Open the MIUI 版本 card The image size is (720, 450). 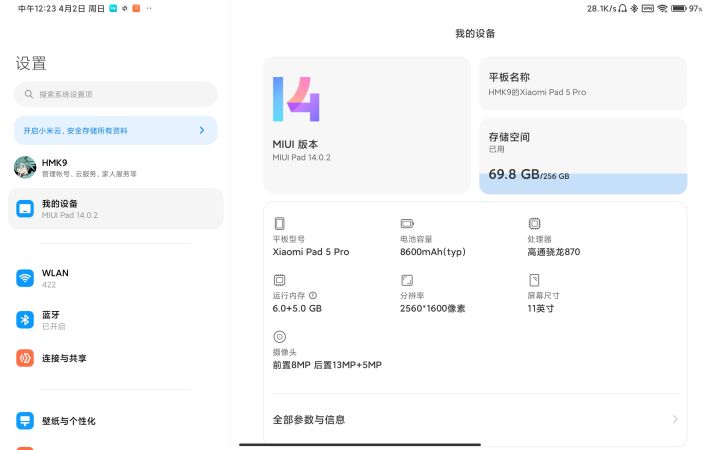point(366,125)
